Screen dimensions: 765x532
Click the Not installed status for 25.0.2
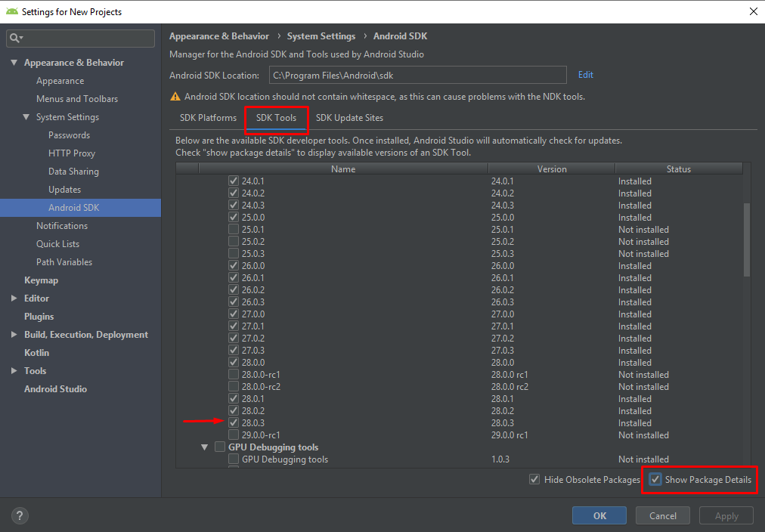point(643,241)
